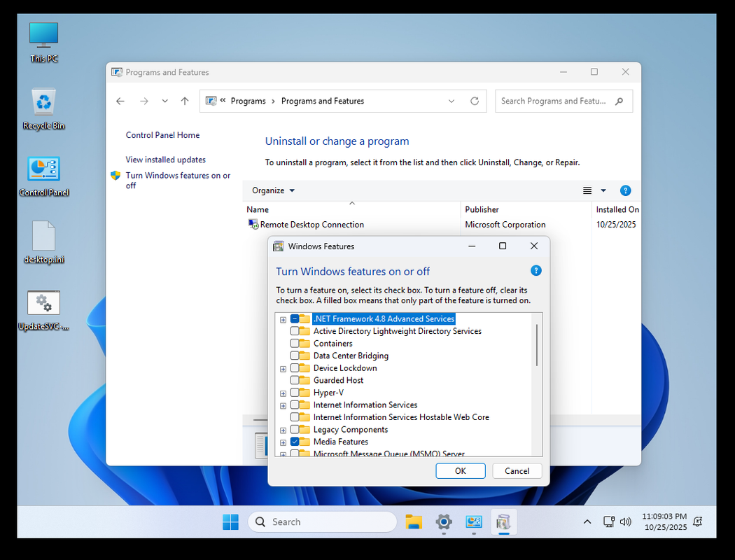Open the This PC desktop icon

coord(43,42)
